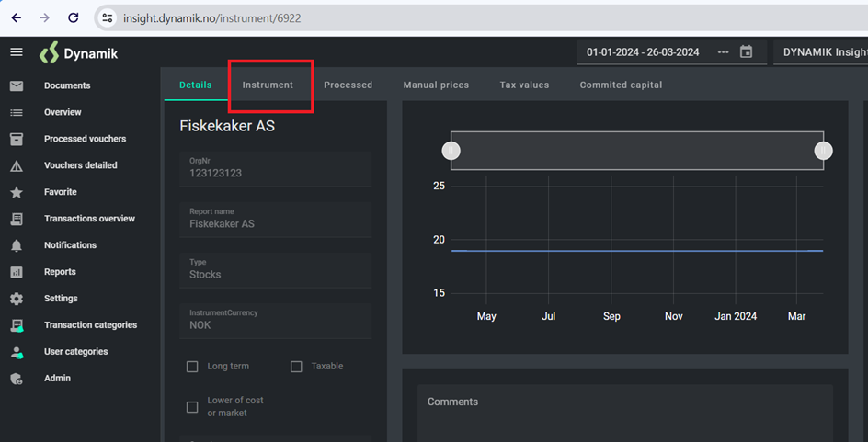Click the Vouchers detailed warning icon
868x442 pixels.
17,166
